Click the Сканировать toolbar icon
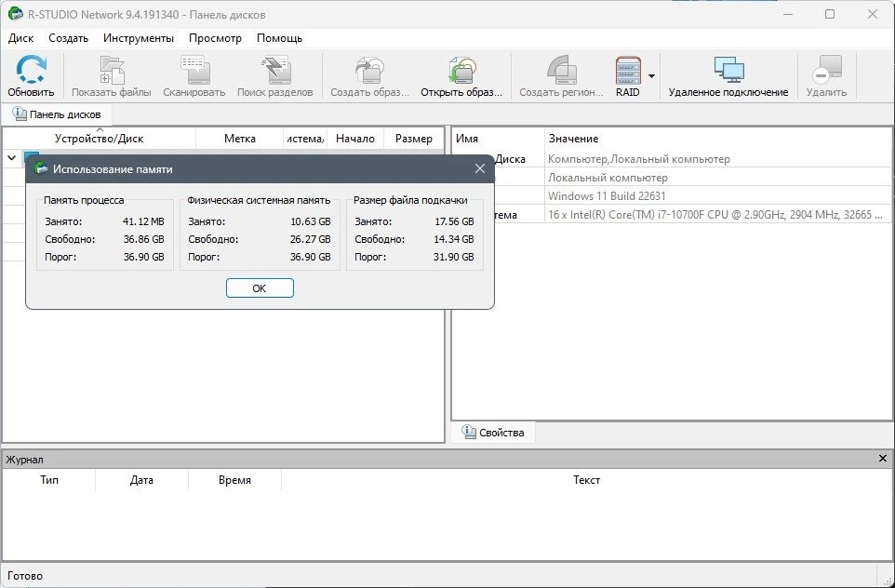This screenshot has height=588, width=895. click(194, 70)
